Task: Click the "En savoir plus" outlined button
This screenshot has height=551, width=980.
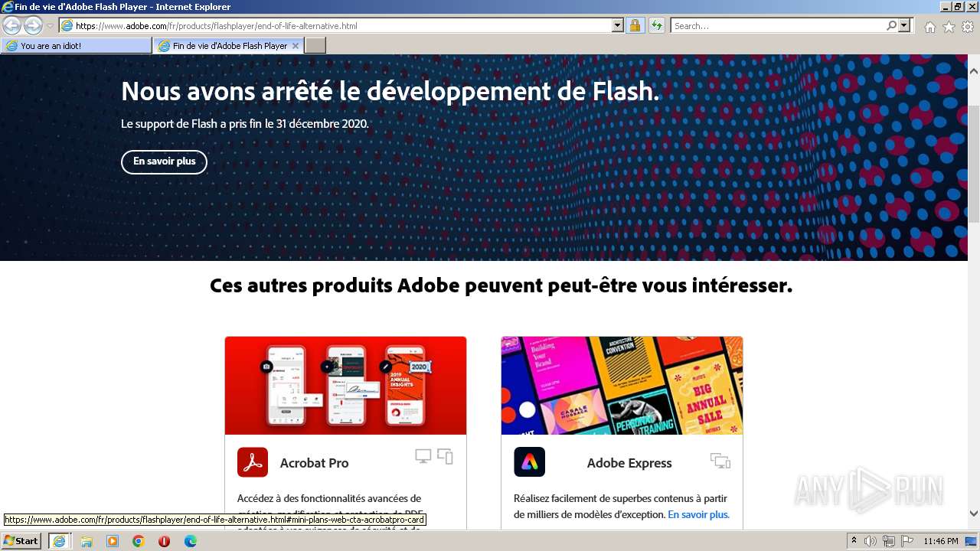Action: coord(164,161)
